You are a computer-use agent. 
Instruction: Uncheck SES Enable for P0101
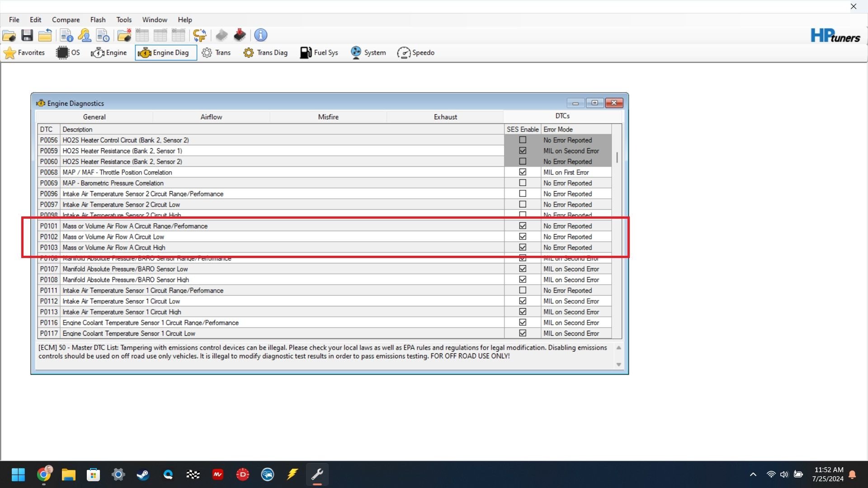(523, 226)
